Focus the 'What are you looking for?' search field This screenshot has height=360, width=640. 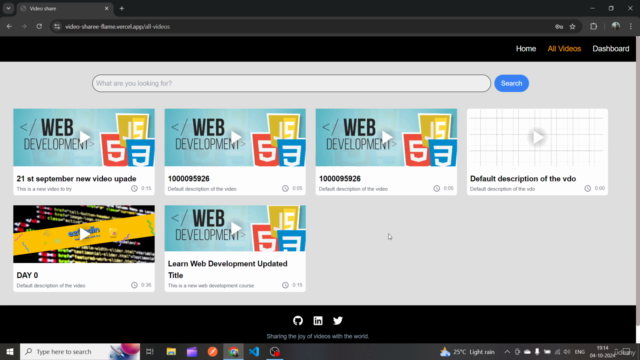tap(291, 83)
